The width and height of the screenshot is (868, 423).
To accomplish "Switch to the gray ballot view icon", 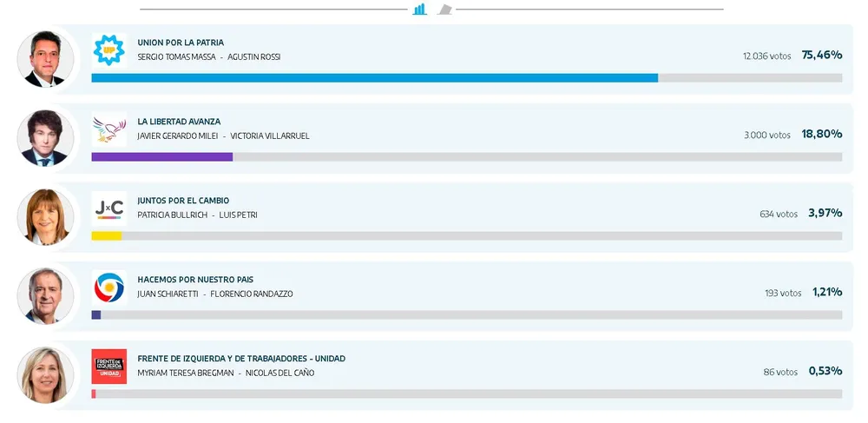I will (444, 10).
